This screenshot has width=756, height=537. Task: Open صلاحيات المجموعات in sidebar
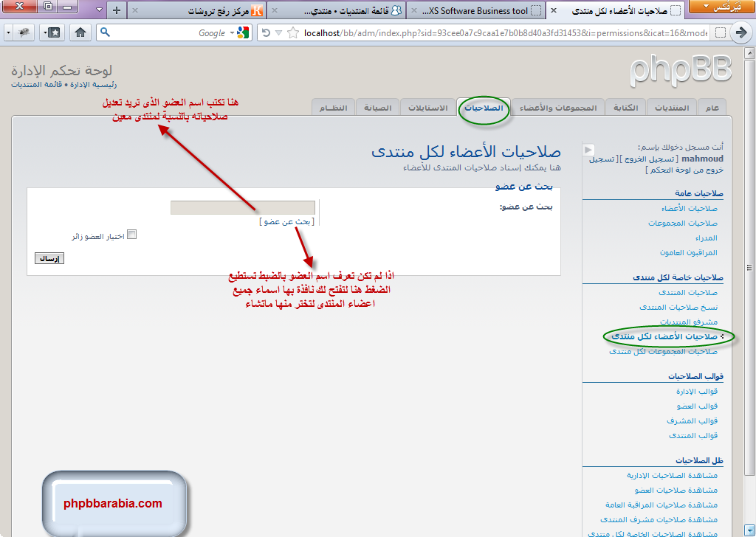(683, 223)
